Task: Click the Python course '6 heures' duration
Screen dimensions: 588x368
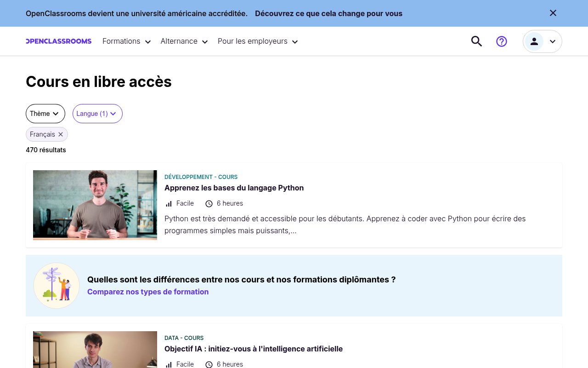Action: click(230, 203)
